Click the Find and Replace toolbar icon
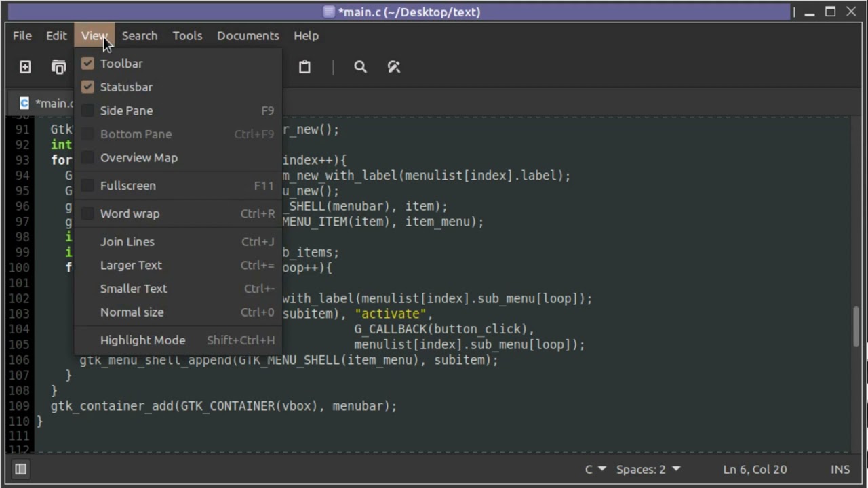 394,66
